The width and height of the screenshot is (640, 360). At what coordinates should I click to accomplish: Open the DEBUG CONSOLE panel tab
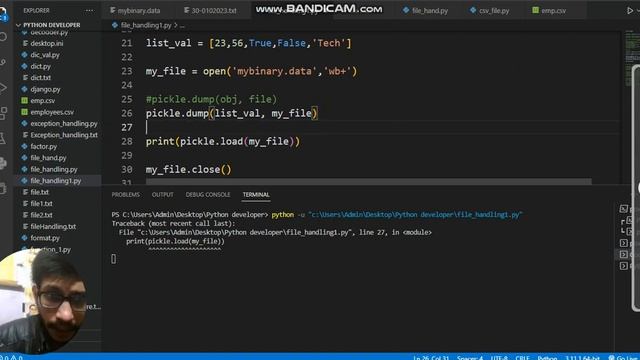(x=208, y=195)
